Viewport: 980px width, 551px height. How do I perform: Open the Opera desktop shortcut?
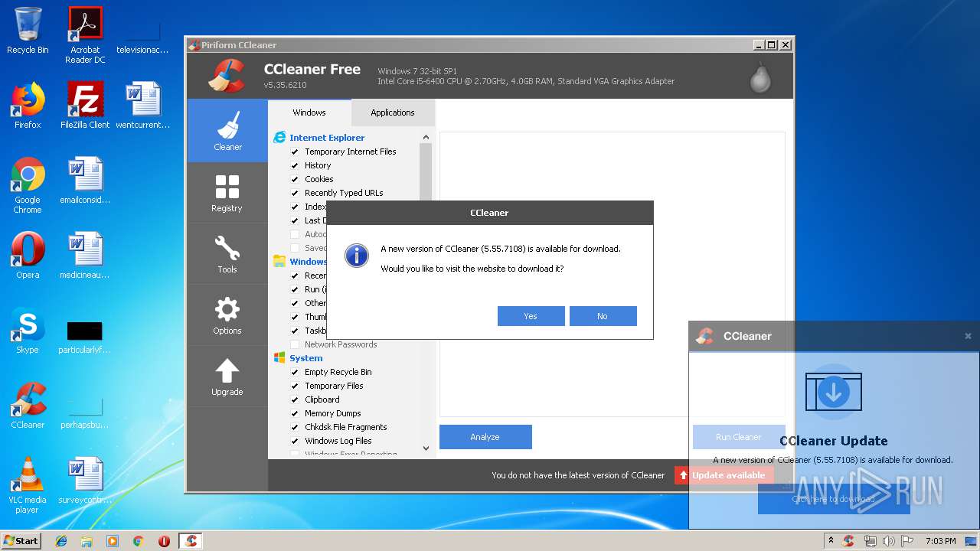pos(28,256)
